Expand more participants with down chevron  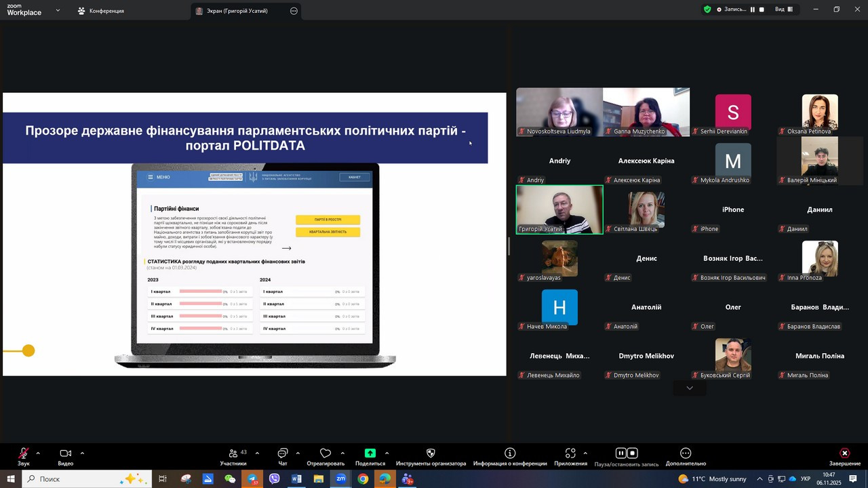(x=690, y=388)
